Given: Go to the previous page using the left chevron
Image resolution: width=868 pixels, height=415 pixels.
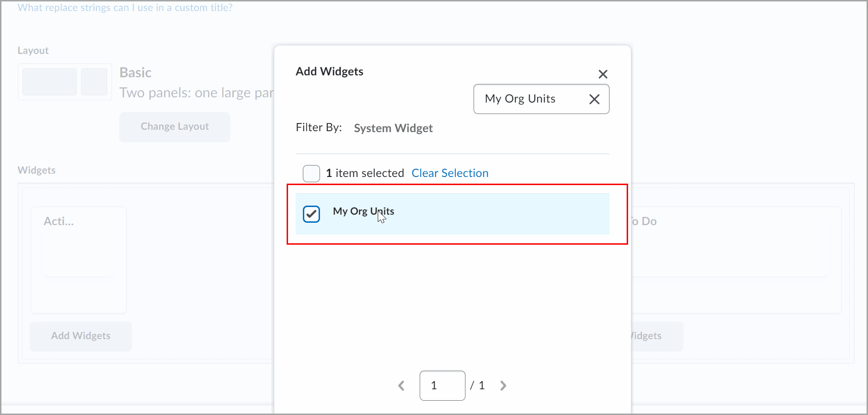Looking at the screenshot, I should click(401, 385).
